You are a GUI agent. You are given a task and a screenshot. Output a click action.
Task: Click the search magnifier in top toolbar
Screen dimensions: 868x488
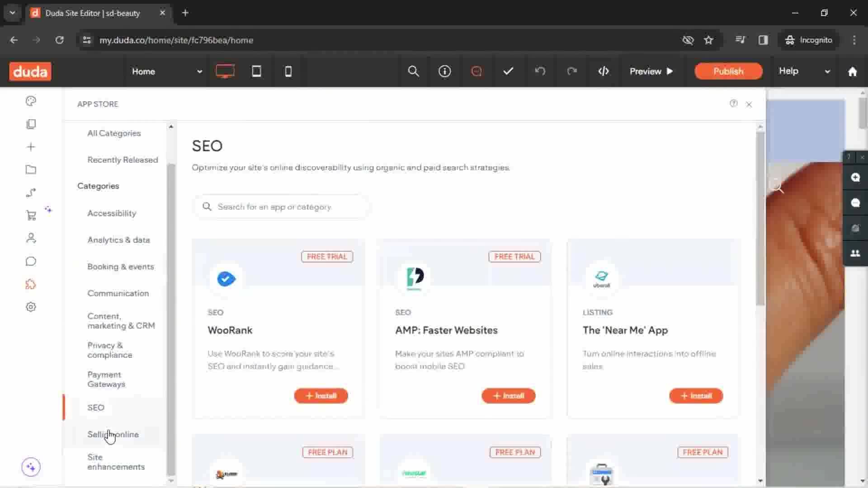coord(413,71)
